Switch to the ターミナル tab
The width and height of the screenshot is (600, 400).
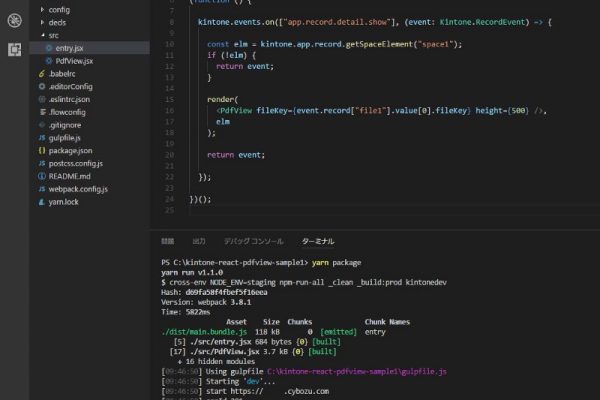click(x=319, y=241)
